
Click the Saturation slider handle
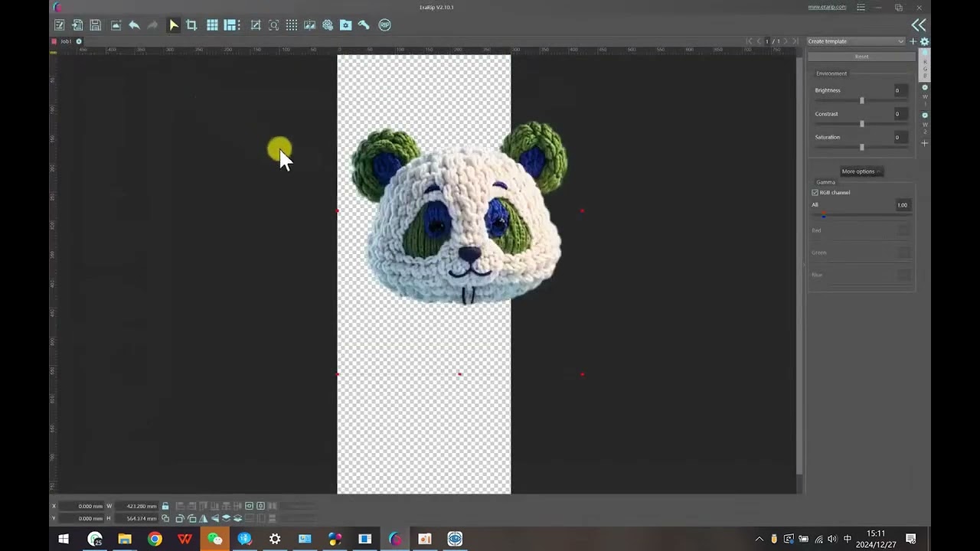(862, 147)
